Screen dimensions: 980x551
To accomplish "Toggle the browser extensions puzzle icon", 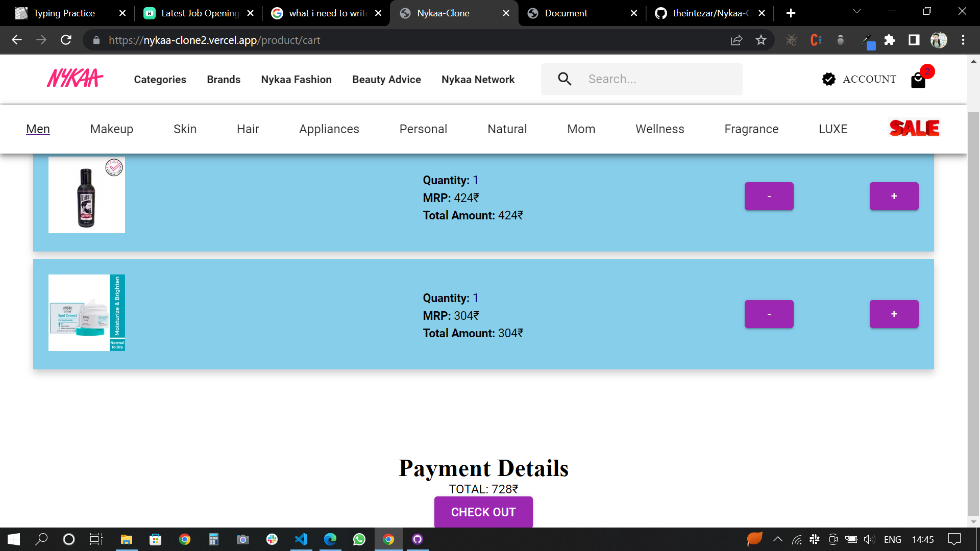I will tap(890, 40).
